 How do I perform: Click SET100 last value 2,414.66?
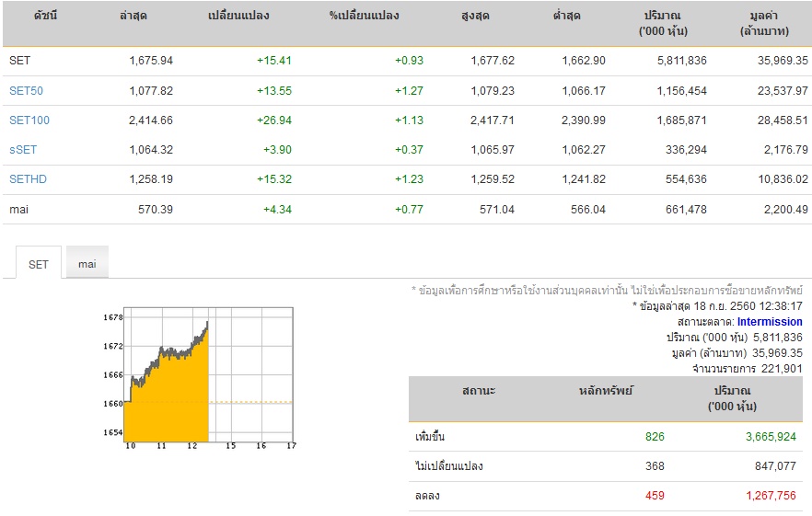point(151,120)
